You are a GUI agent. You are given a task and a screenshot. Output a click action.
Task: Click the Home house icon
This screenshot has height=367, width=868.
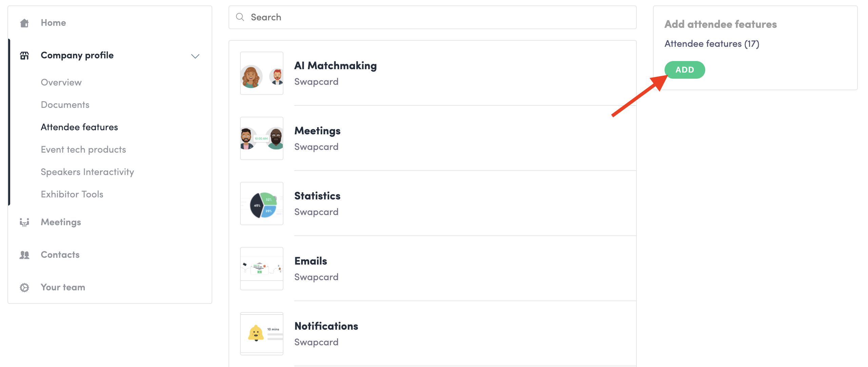[24, 23]
